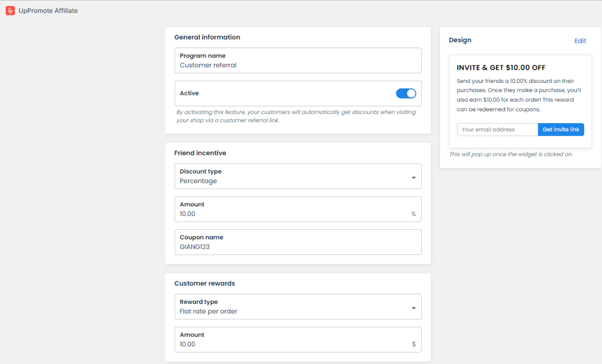Expand the Reward type dropdown
Screen dimensions: 602x364
[x=298, y=307]
